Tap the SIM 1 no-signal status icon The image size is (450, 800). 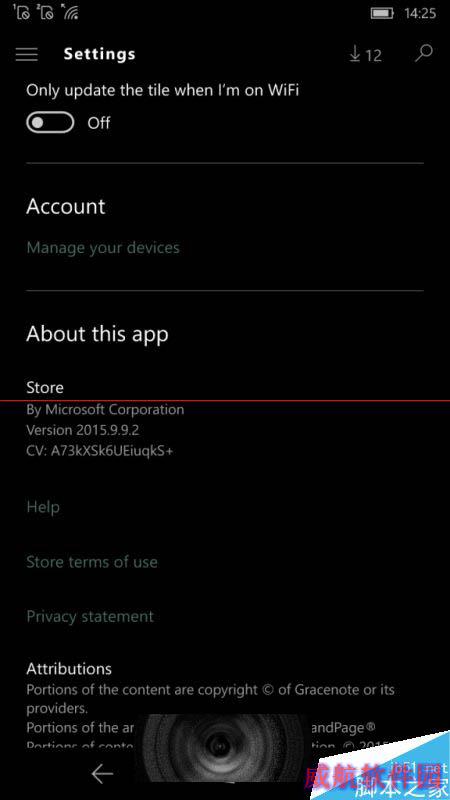click(x=22, y=12)
